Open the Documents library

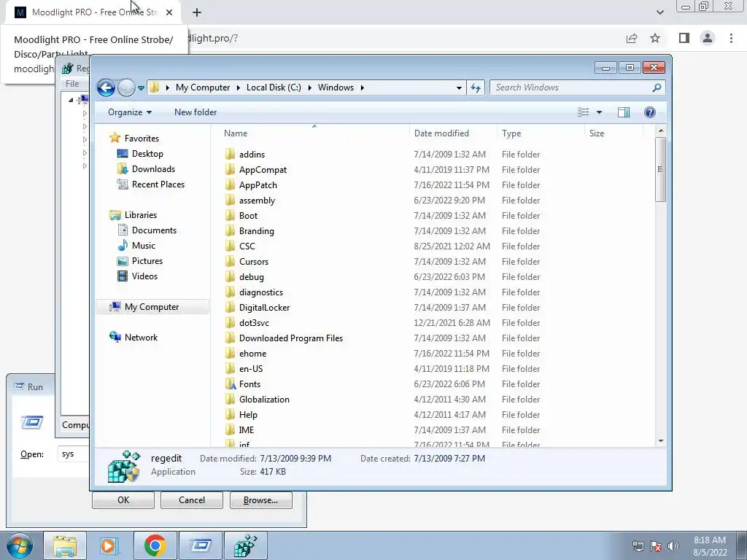154,230
